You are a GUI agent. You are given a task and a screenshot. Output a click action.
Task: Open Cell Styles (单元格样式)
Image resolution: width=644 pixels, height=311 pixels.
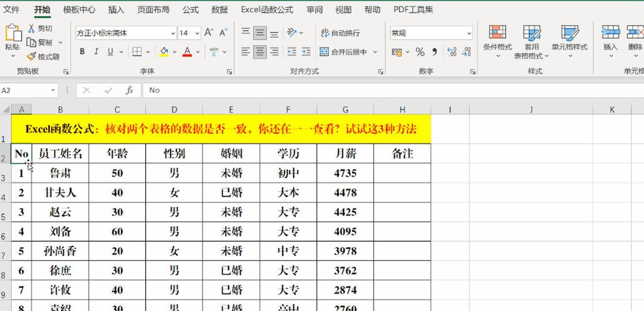pyautogui.click(x=569, y=42)
